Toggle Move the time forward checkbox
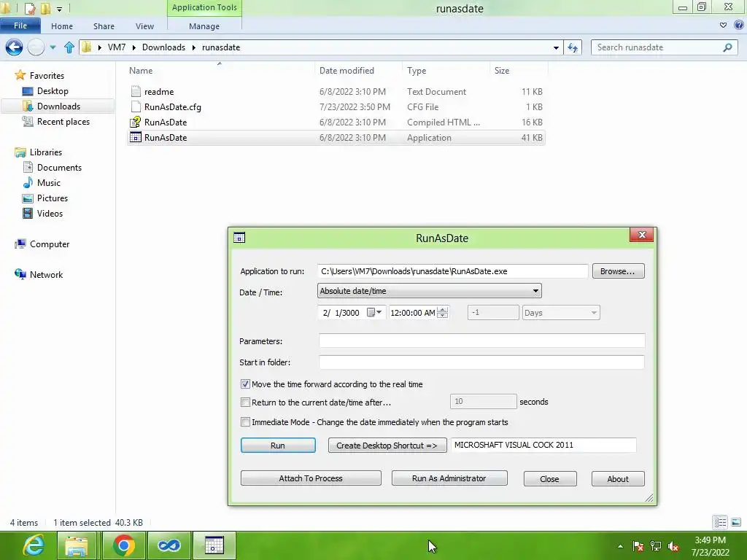The image size is (747, 560). point(245,384)
